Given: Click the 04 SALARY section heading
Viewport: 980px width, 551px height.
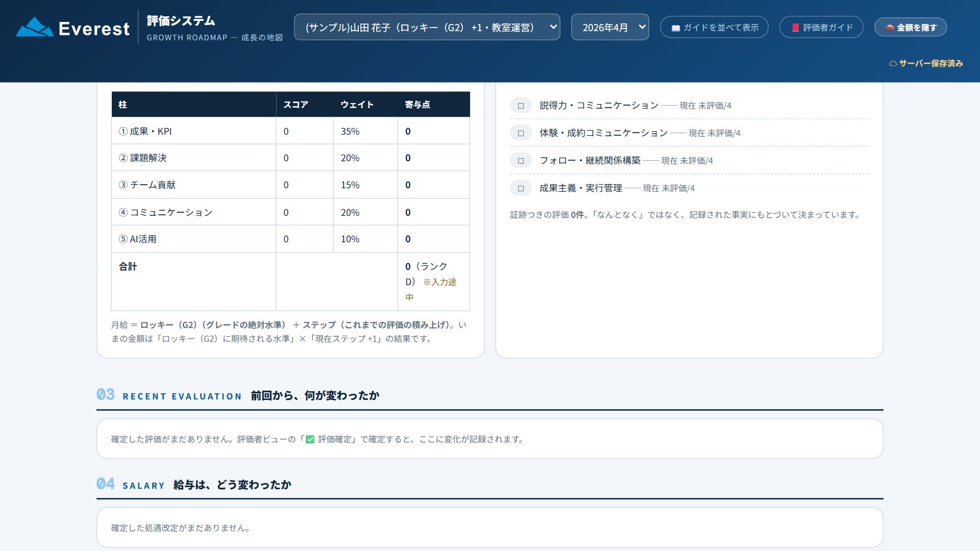Looking at the screenshot, I should point(194,484).
